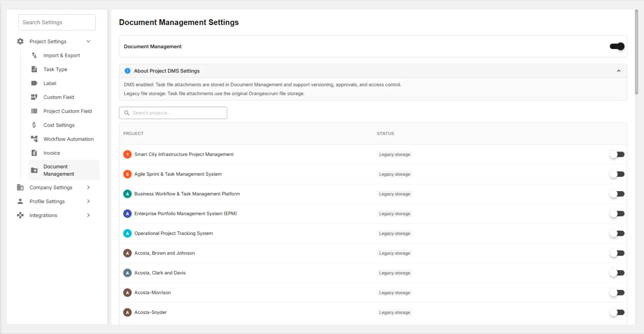Enable the Acosta-Morrison DMS toggle

pos(617,293)
